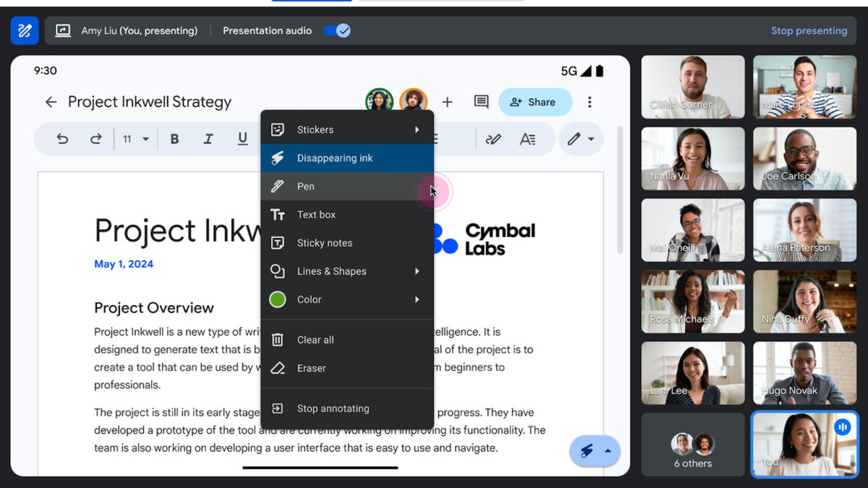868x488 pixels.
Task: Choose Stop annotating from the menu
Action: point(333,408)
